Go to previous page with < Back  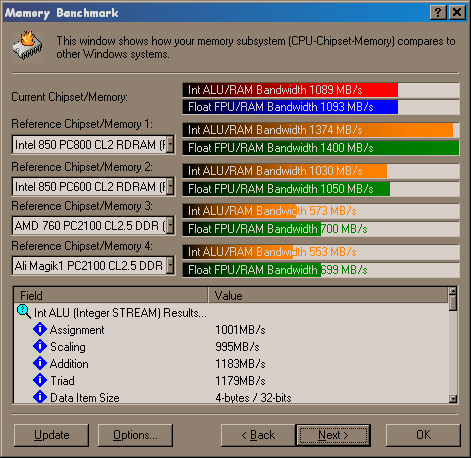pyautogui.click(x=258, y=435)
